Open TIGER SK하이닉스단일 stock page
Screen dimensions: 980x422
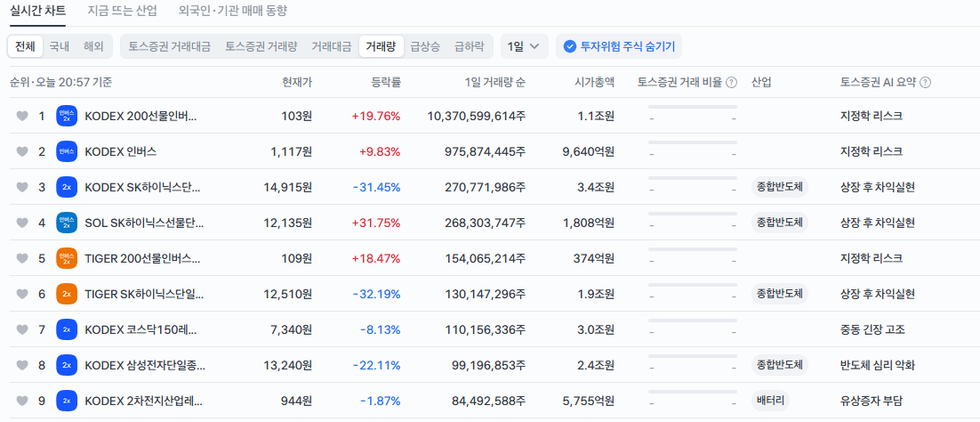(x=144, y=294)
